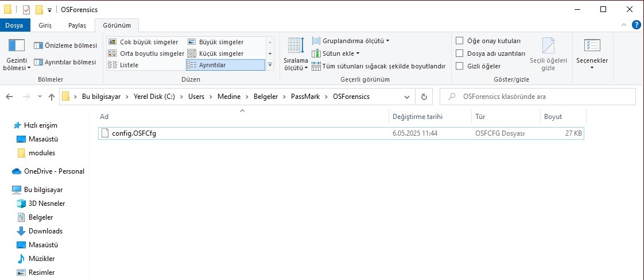Open the first Masaüstü item under Hızlı erişim
The width and height of the screenshot is (644, 280).
pos(37,139)
